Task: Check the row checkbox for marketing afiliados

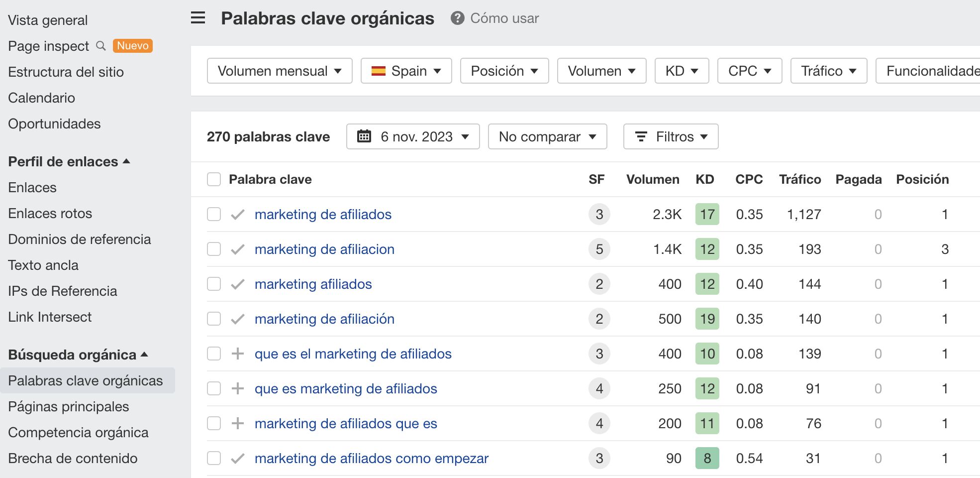Action: pyautogui.click(x=213, y=284)
